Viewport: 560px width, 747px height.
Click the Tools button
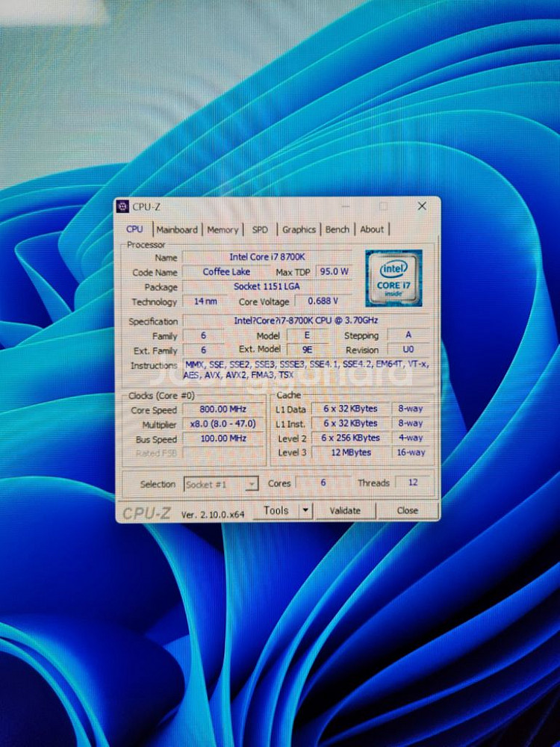coord(276,511)
